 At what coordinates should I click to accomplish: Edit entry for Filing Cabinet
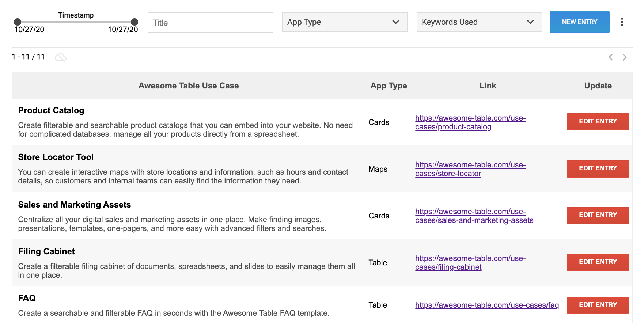598,262
